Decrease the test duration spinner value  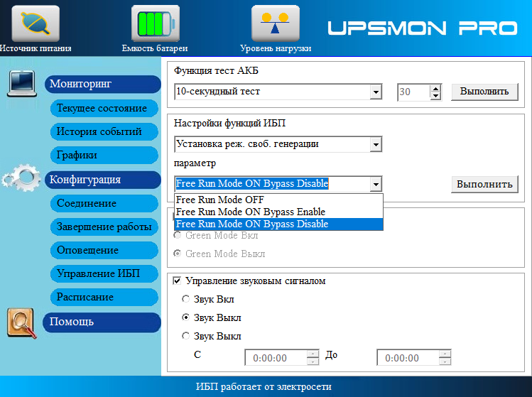tap(435, 96)
